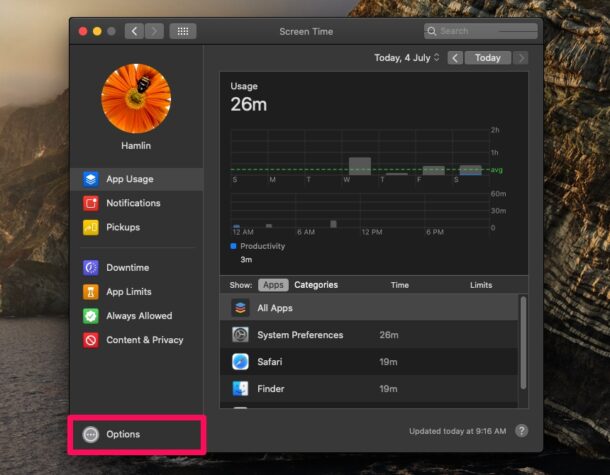Open Always Allowed settings

139,316
